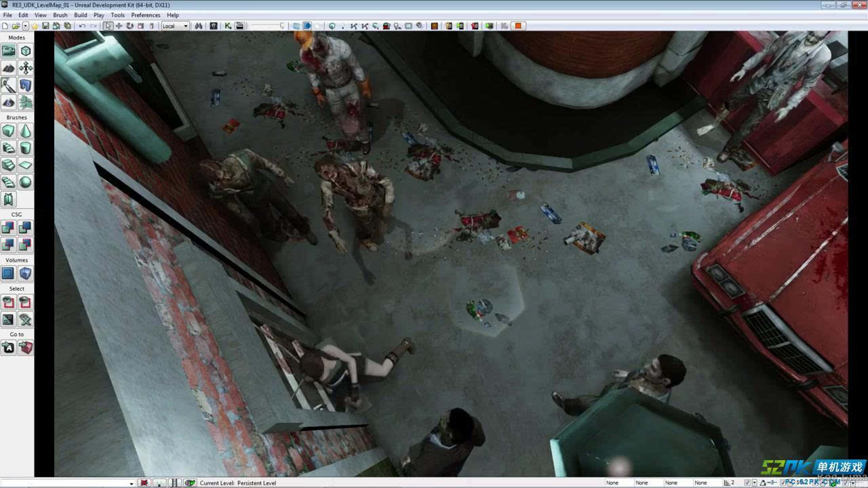The image size is (868, 488).
Task: Click the hide selected icon under Select
Action: [25, 302]
